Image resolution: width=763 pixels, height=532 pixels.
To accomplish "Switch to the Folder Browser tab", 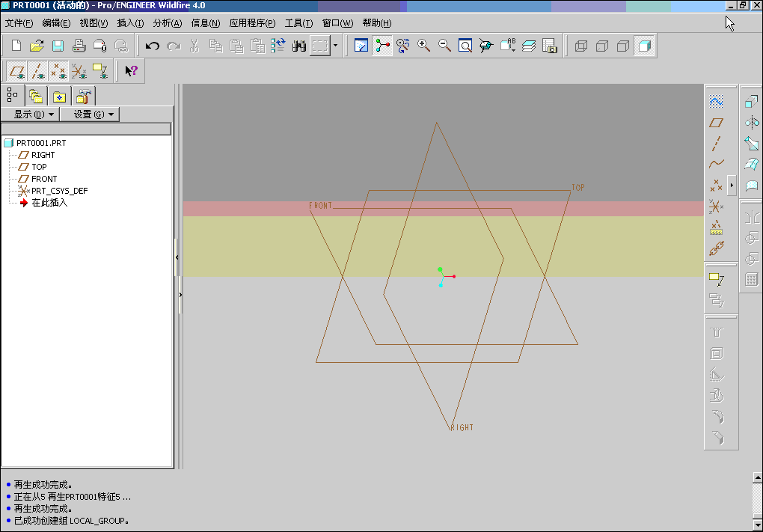I will point(35,96).
